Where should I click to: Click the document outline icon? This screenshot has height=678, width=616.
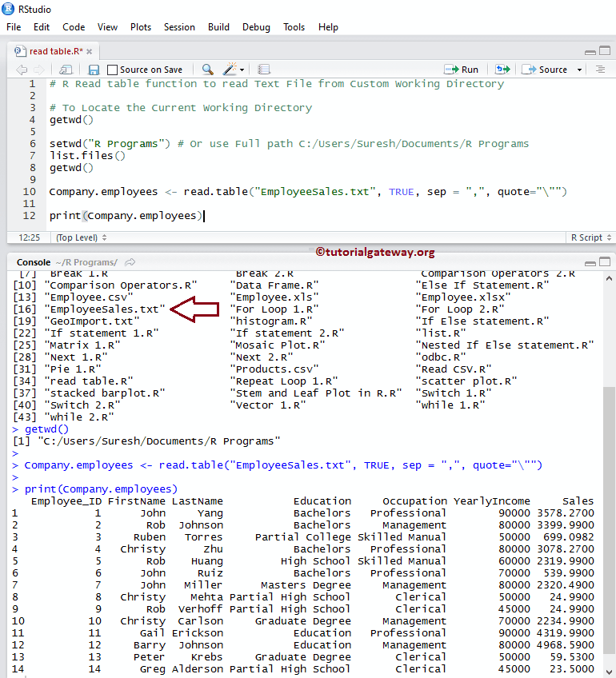(601, 70)
